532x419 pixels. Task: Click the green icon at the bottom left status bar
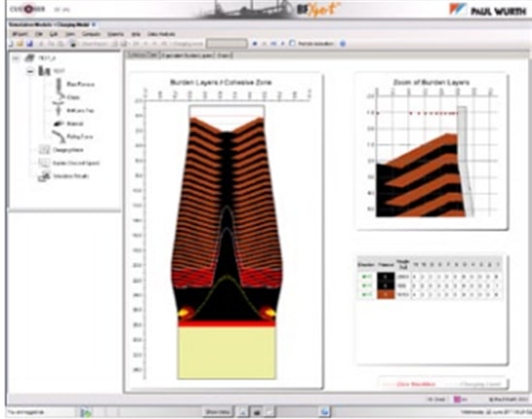85,412
